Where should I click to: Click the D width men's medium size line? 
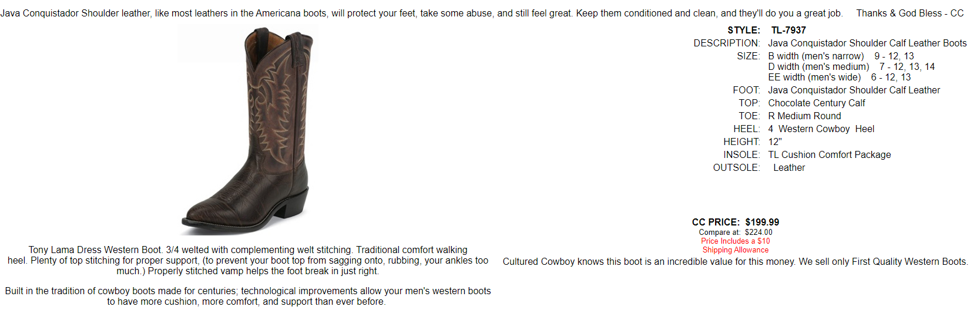tap(851, 67)
